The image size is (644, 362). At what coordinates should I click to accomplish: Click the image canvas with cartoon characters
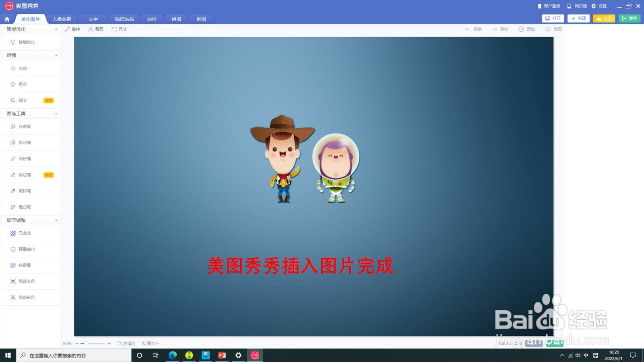coord(314,186)
